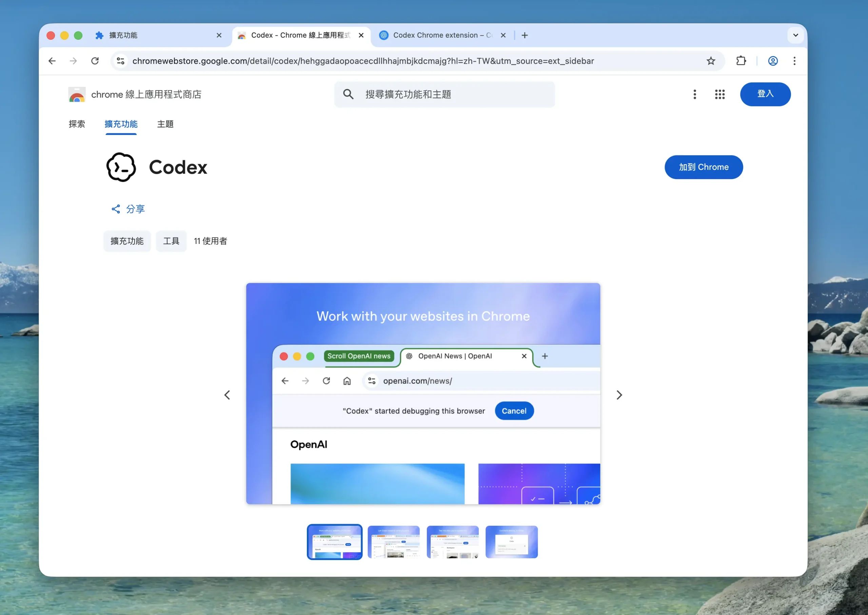The width and height of the screenshot is (868, 615).
Task: Go back using the browser back arrow
Action: coord(52,61)
